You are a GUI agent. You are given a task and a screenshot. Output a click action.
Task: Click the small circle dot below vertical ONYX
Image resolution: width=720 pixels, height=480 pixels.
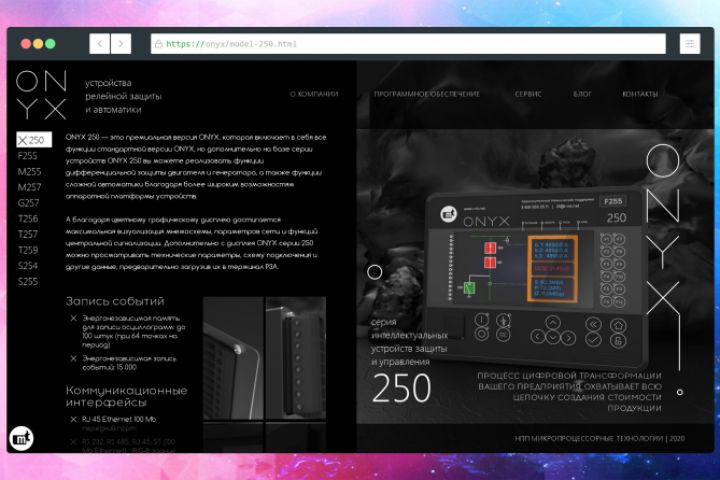pyautogui.click(x=680, y=392)
